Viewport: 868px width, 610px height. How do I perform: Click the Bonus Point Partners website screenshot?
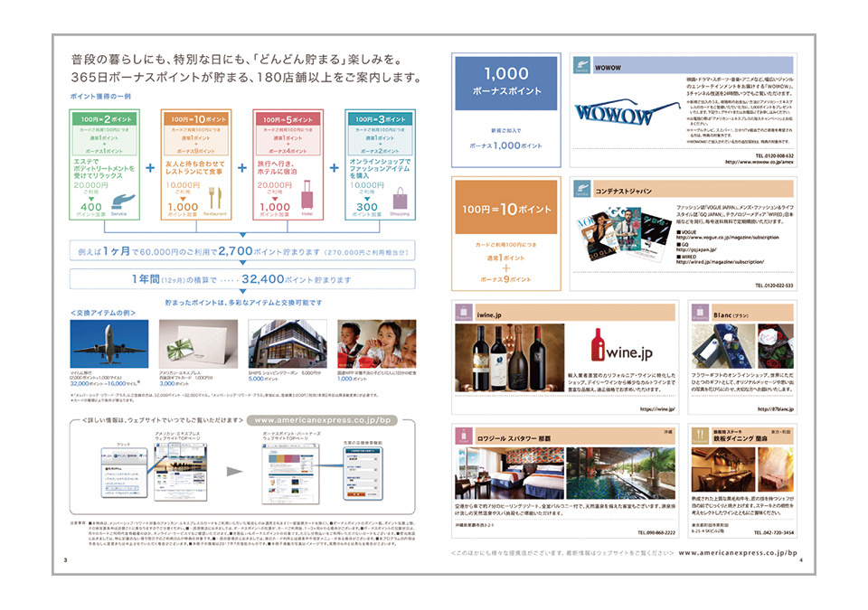click(x=290, y=474)
